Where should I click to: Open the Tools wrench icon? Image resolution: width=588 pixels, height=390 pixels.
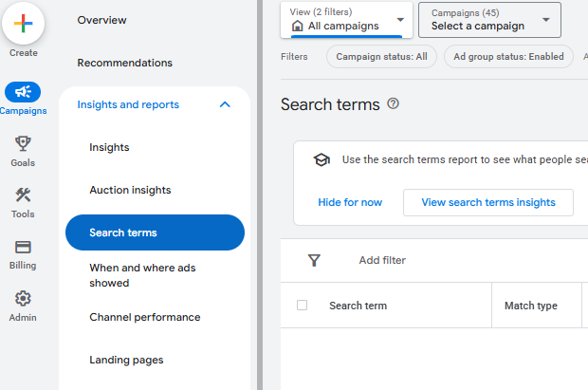[x=23, y=195]
